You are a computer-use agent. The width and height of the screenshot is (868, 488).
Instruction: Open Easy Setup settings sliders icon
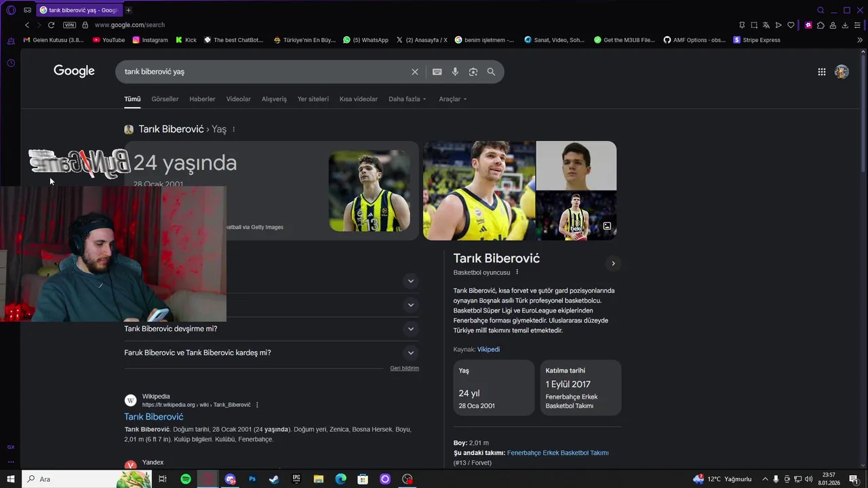coord(857,25)
